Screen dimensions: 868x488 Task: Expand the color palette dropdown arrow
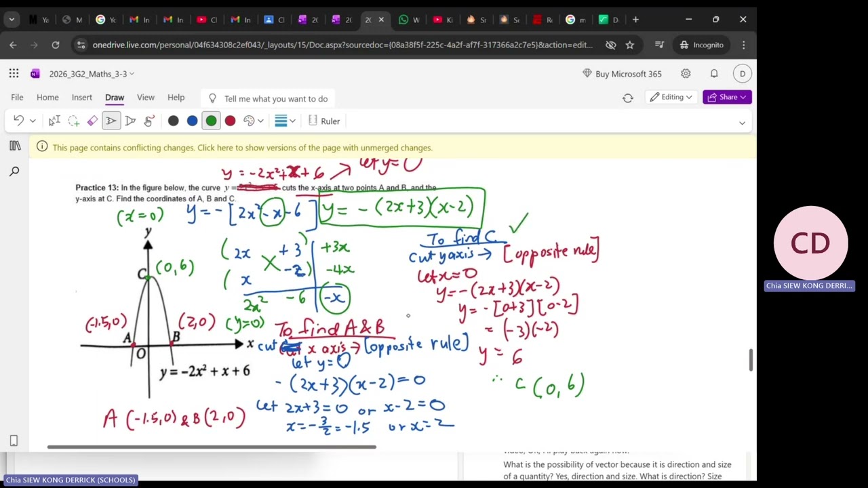260,121
